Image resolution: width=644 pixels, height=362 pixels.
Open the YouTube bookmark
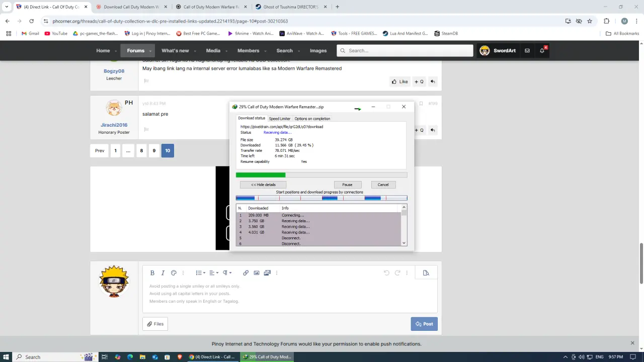pyautogui.click(x=56, y=34)
